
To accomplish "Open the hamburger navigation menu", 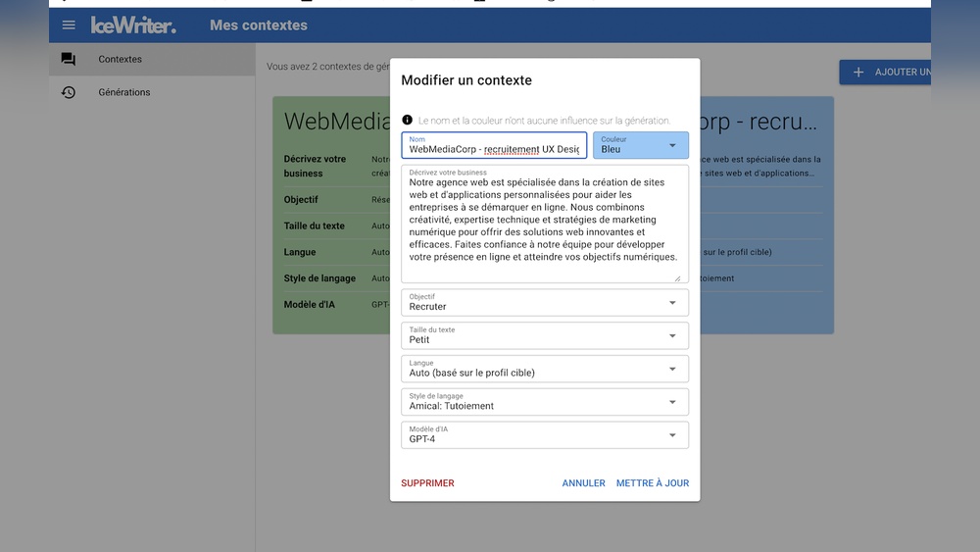I will [69, 25].
